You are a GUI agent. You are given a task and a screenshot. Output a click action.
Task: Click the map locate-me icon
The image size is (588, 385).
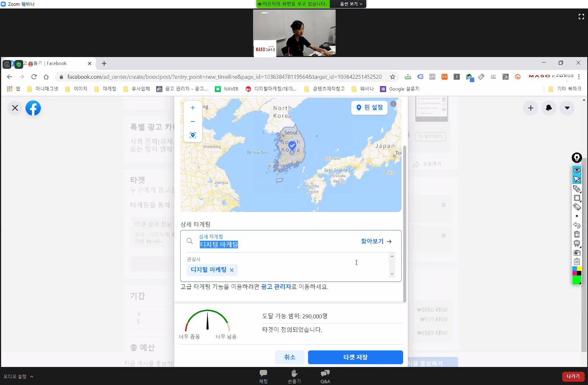193,135
